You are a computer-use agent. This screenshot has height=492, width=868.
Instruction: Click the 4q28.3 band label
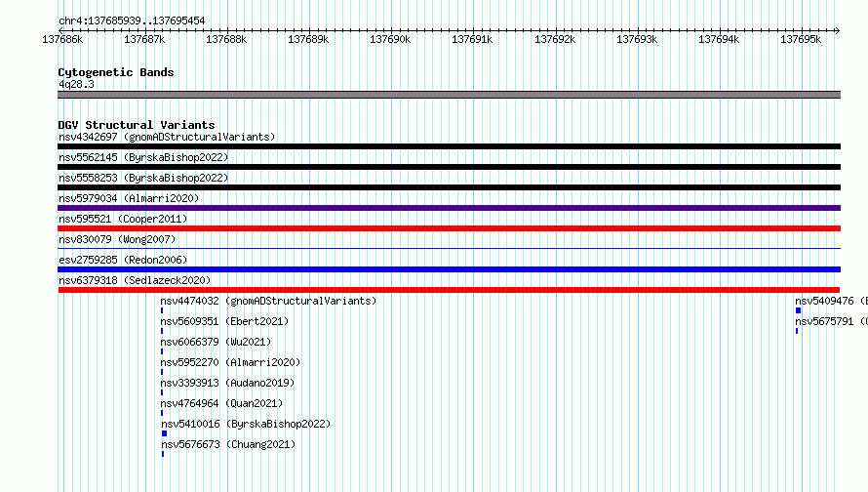click(76, 84)
